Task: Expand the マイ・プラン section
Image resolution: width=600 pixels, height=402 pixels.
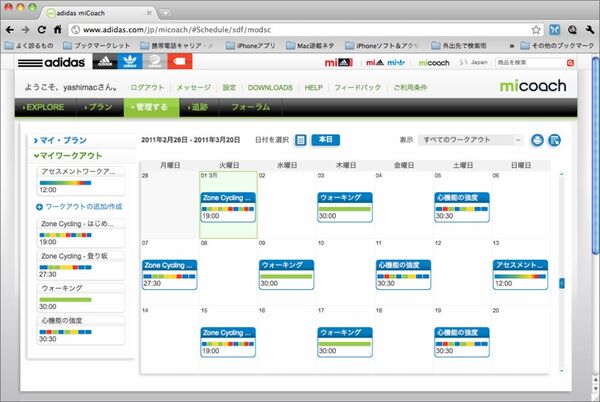Action: click(60, 140)
